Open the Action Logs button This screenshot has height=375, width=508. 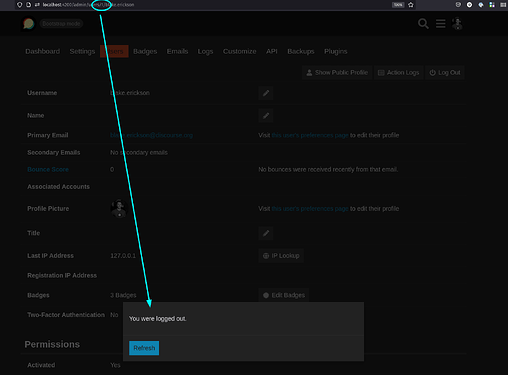[x=398, y=73]
